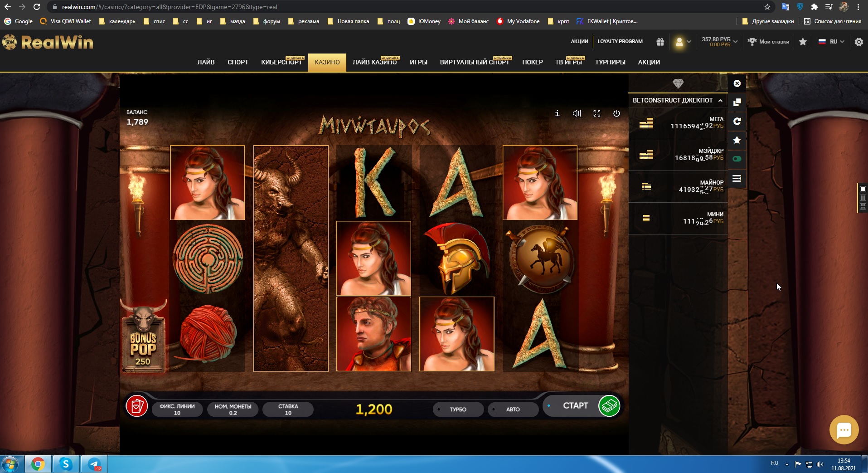Enable ТУРБО spin mode
Screen dimensions: 868x473
tap(458, 409)
